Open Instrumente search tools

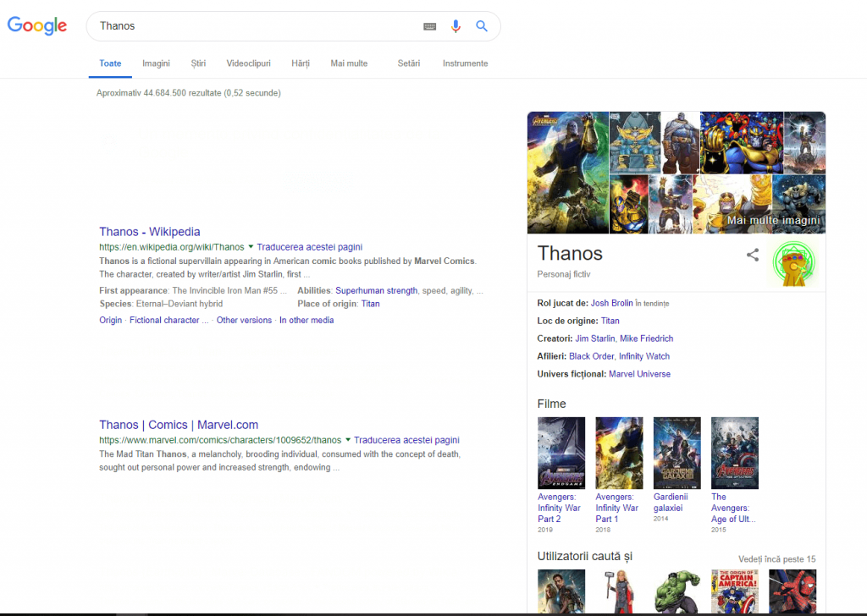[465, 63]
